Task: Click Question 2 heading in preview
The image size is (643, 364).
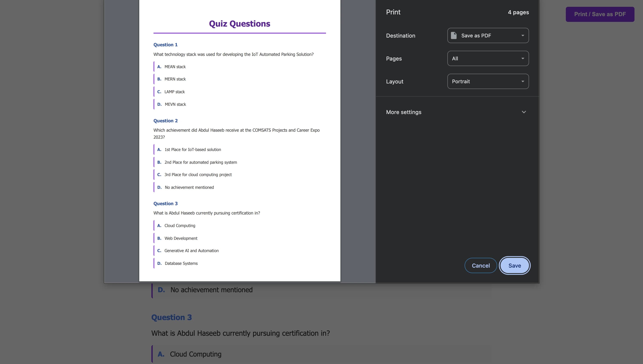Action: (x=165, y=121)
